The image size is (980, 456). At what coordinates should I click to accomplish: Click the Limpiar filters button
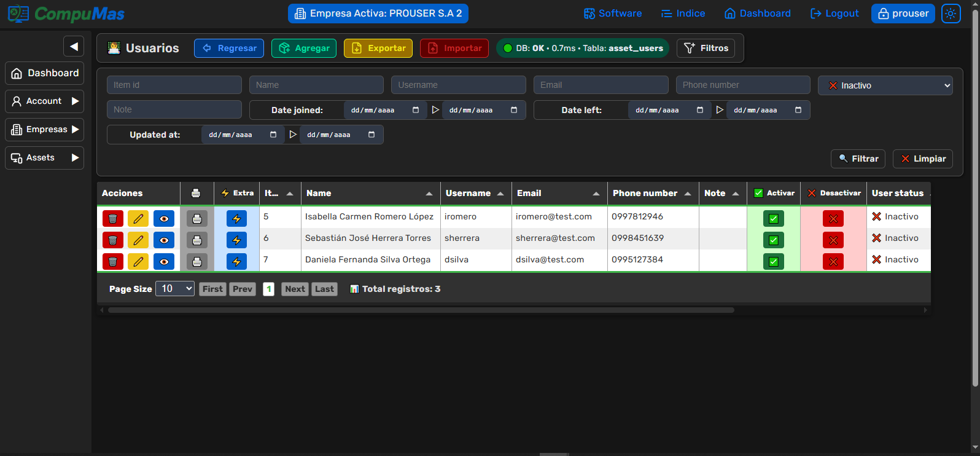(922, 159)
